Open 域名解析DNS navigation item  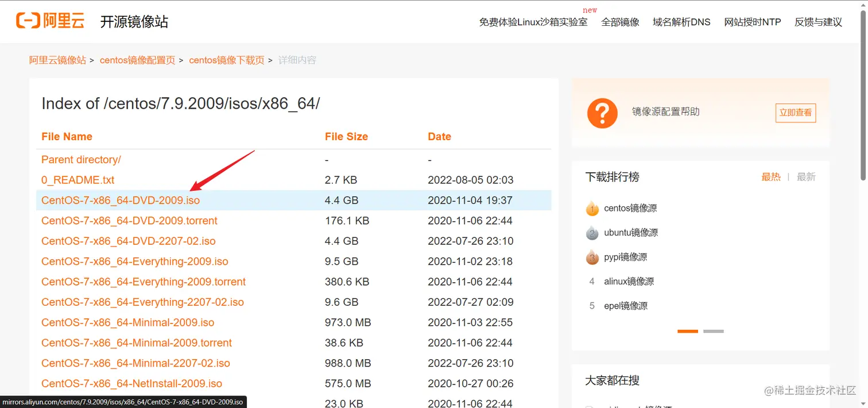pos(681,22)
